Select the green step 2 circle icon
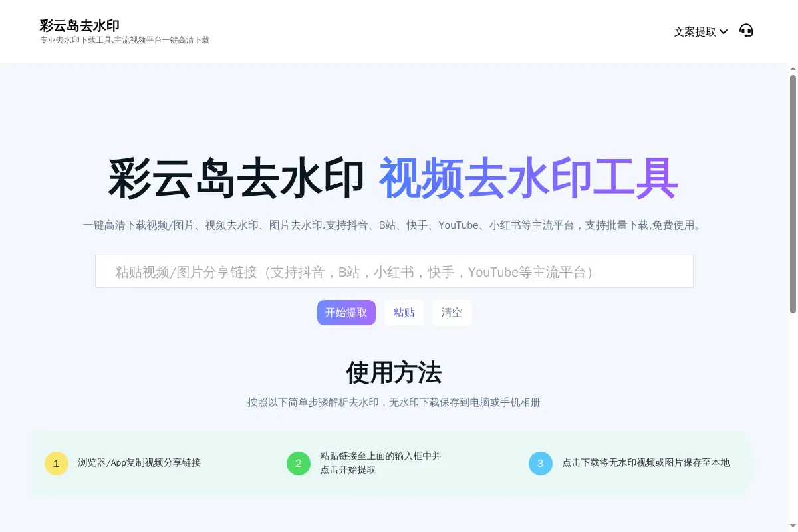 click(x=299, y=464)
